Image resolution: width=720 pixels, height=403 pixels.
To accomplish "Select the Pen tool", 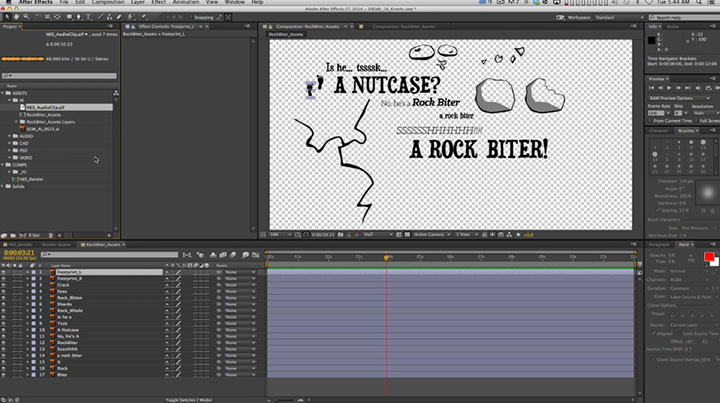I will pos(79,17).
